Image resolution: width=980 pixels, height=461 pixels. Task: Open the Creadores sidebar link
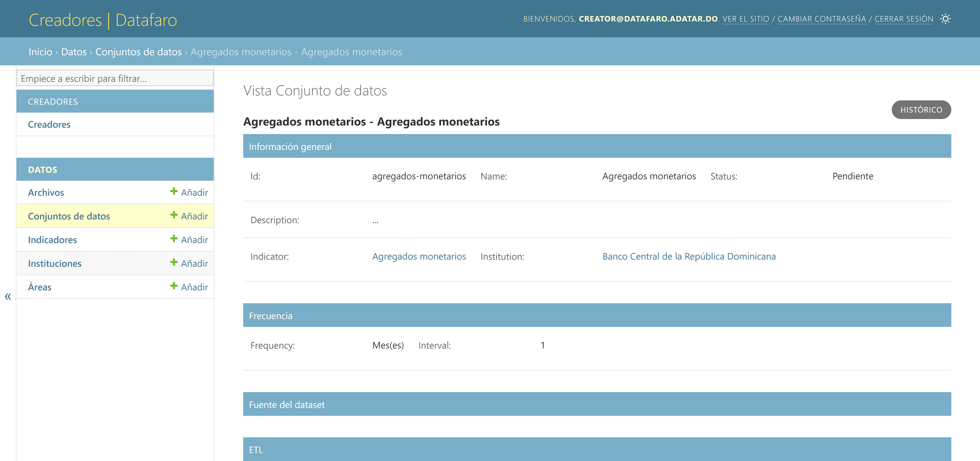click(x=49, y=124)
